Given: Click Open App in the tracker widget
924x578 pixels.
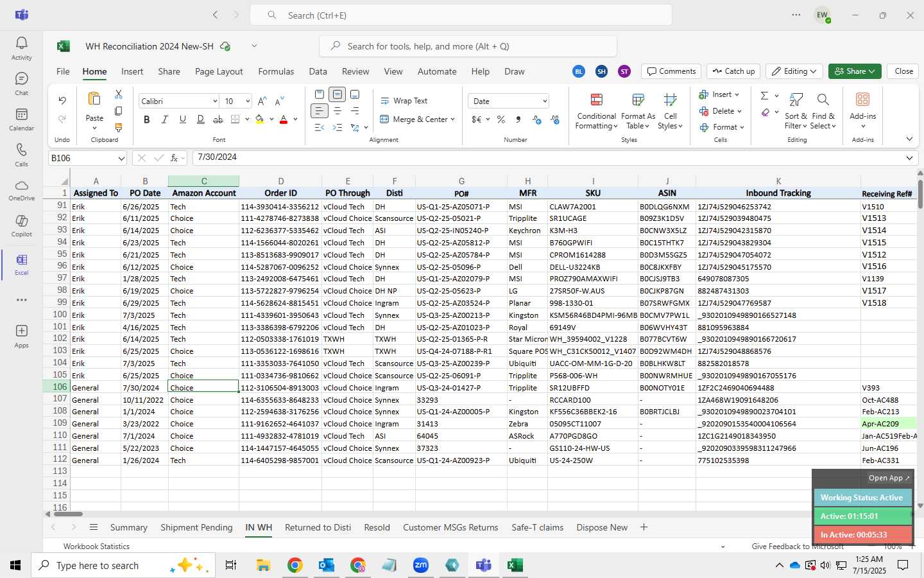Looking at the screenshot, I should (889, 478).
